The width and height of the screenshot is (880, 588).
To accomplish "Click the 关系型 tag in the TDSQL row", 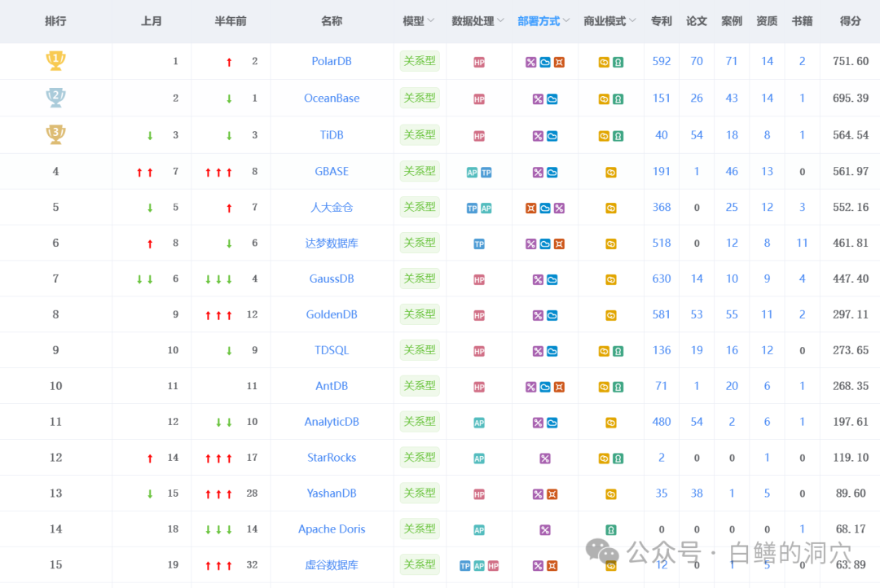I will pos(420,350).
